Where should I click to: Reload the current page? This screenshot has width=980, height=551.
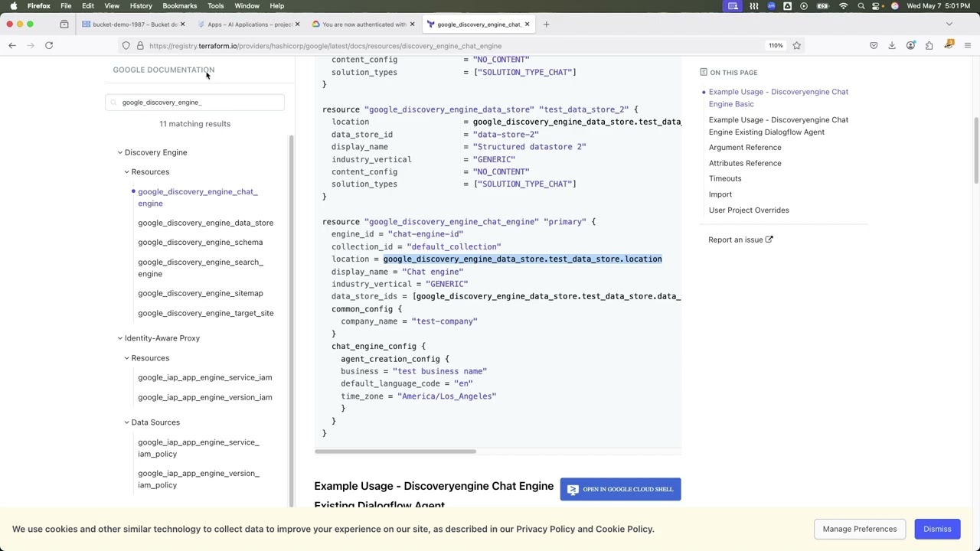tap(49, 46)
